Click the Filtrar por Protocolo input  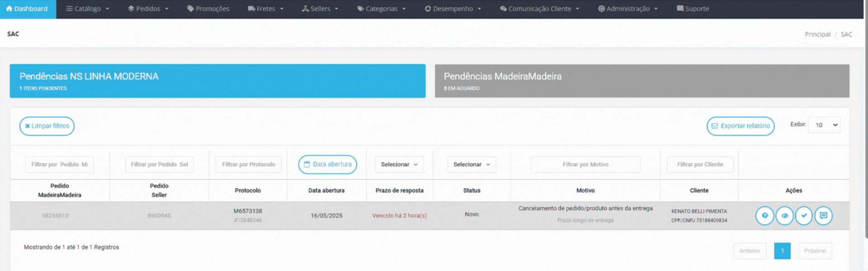pyautogui.click(x=249, y=164)
